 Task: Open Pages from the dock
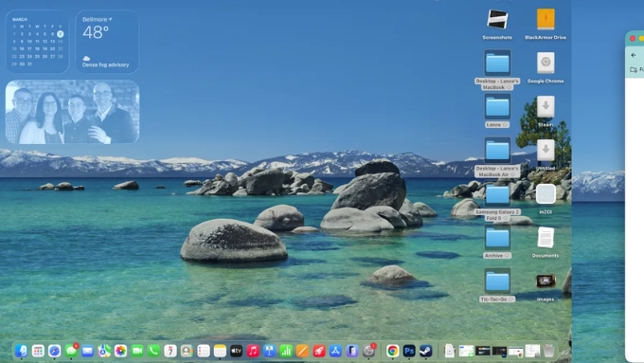pos(302,351)
